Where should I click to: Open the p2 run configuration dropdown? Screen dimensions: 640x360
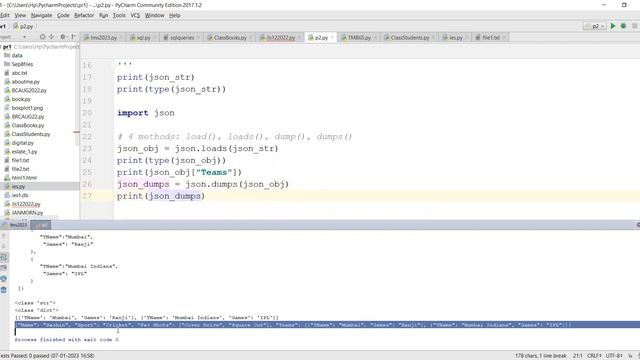(x=595, y=26)
